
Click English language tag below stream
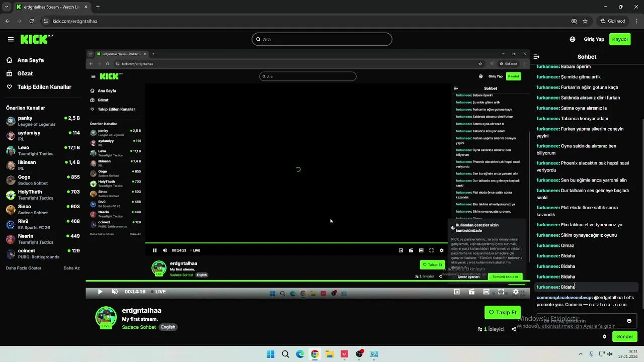[x=168, y=327]
